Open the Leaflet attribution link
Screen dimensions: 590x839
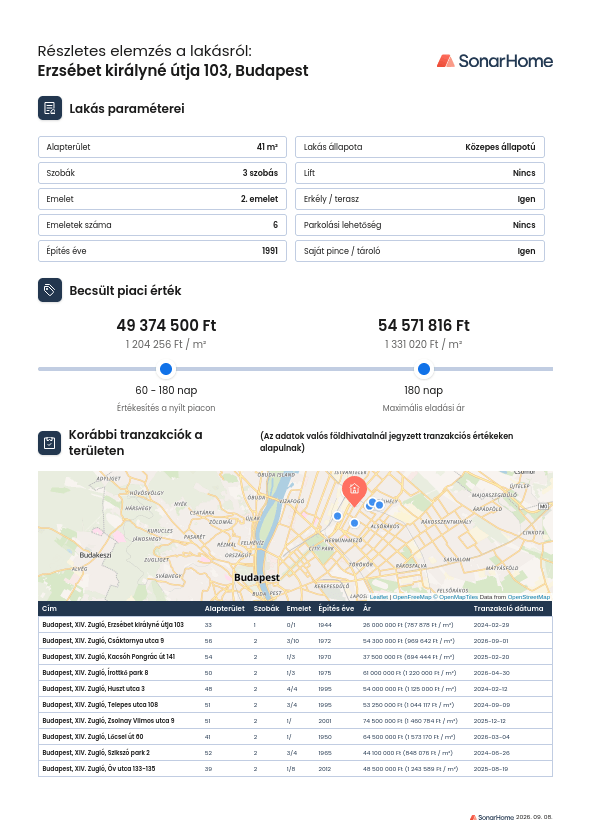tap(379, 597)
